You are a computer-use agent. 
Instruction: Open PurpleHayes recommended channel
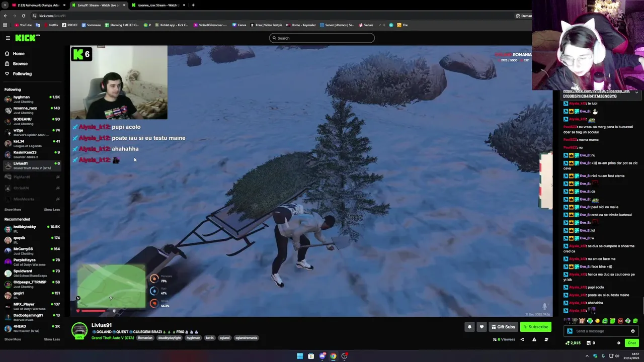pyautogui.click(x=31, y=262)
